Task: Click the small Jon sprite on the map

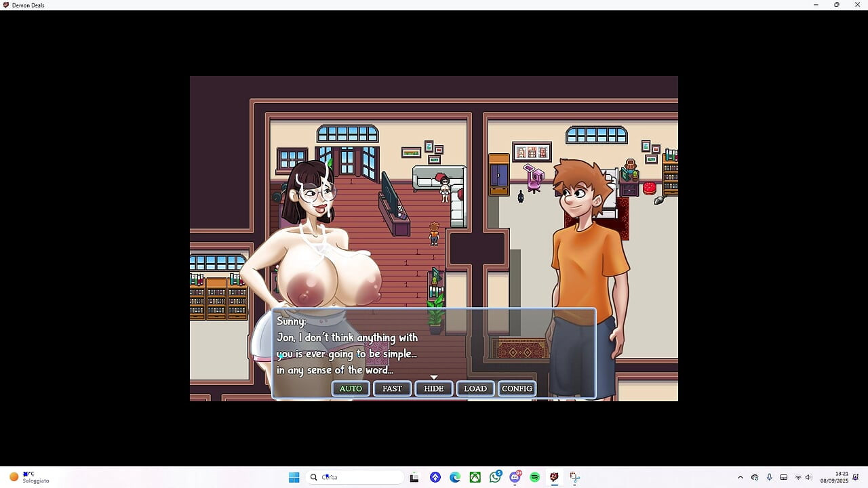Action: (x=434, y=233)
